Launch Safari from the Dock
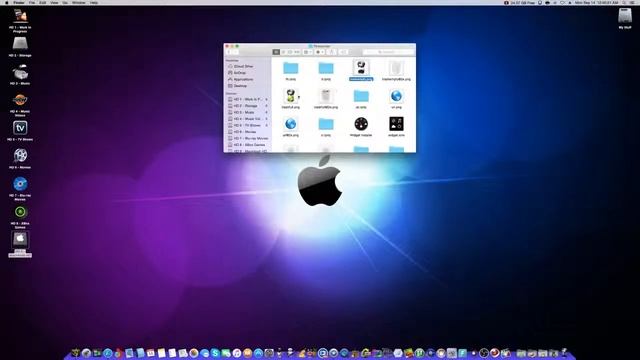 [x=108, y=353]
